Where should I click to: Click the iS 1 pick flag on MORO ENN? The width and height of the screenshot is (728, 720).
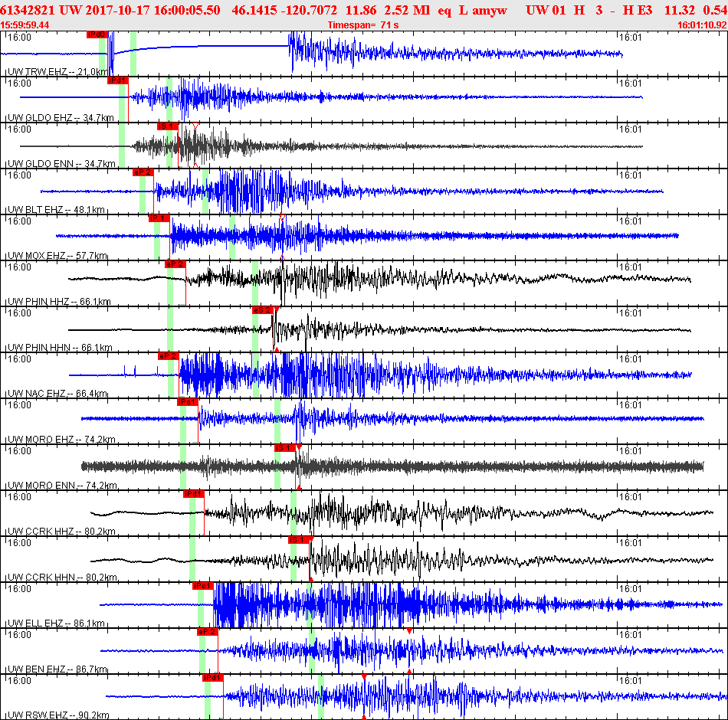click(284, 448)
